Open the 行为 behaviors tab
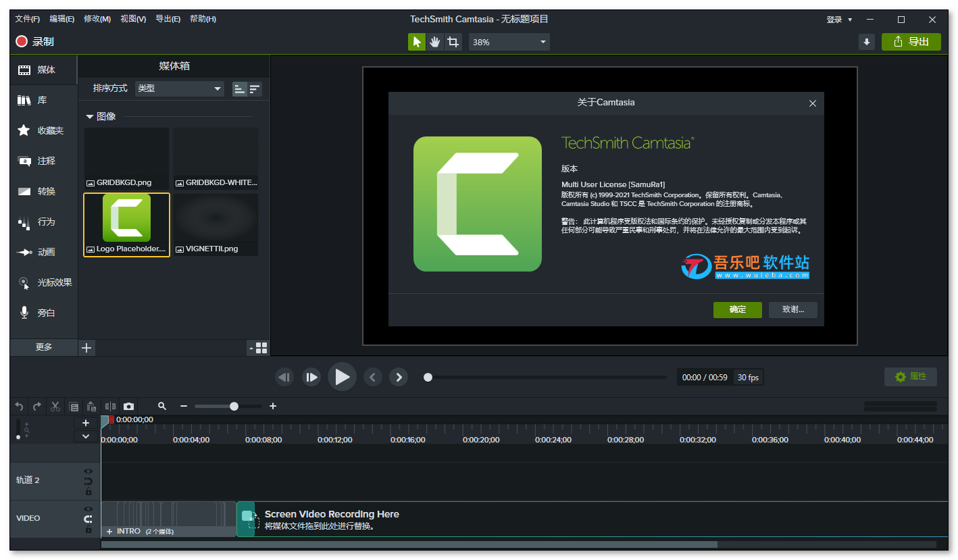The image size is (958, 560). tap(44, 222)
